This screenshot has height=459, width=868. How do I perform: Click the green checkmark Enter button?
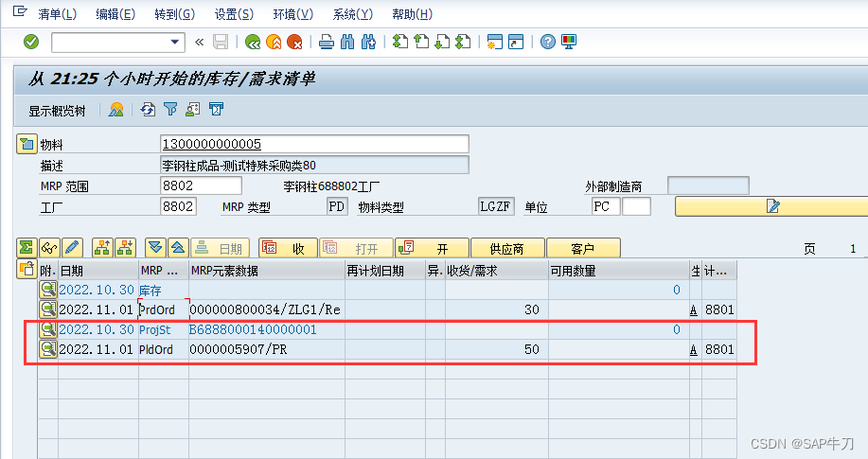point(31,42)
